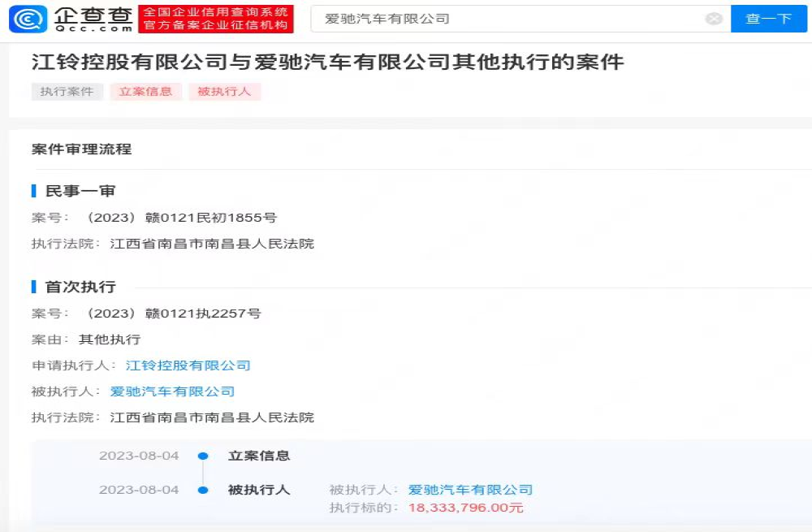Image resolution: width=812 pixels, height=532 pixels.
Task: Click the 案件审理流程 heading
Action: coord(81,149)
